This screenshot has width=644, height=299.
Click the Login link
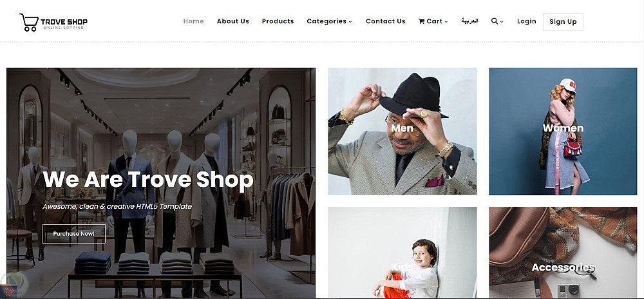click(x=527, y=21)
